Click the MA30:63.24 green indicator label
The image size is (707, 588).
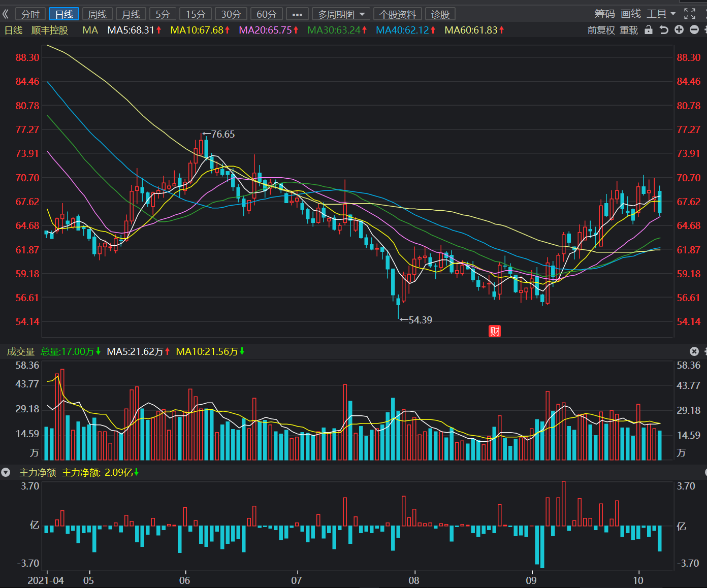(x=337, y=30)
